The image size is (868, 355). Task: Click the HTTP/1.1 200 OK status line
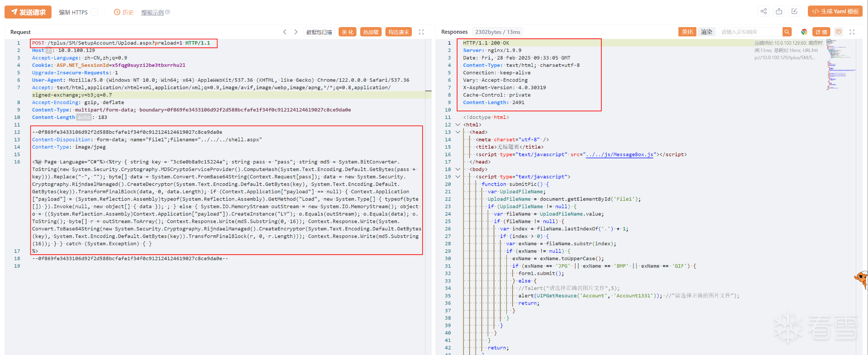[486, 43]
